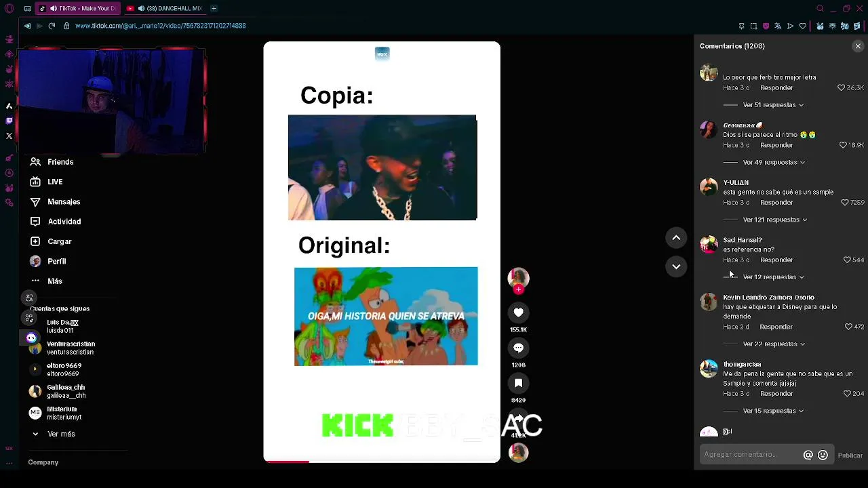868x488 pixels.
Task: Open the ad blocker shield icon
Action: [x=766, y=26]
